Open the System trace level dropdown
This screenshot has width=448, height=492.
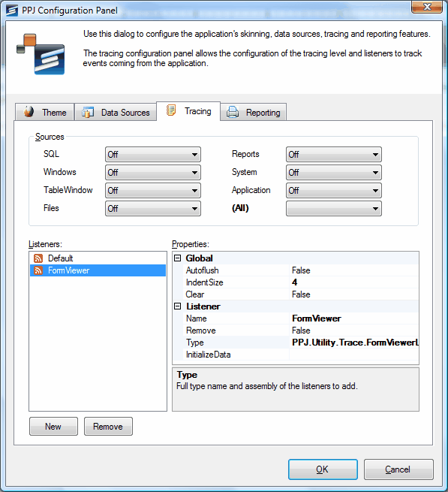tap(334, 172)
